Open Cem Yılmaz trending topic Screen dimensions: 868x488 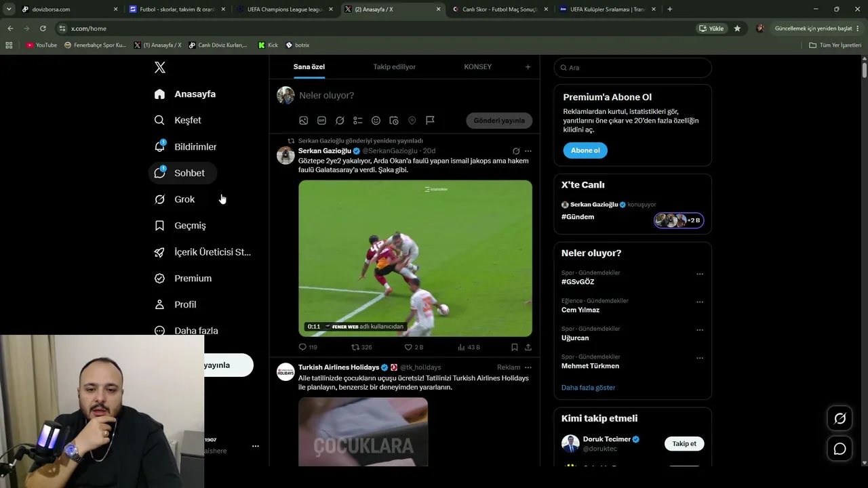click(x=580, y=310)
